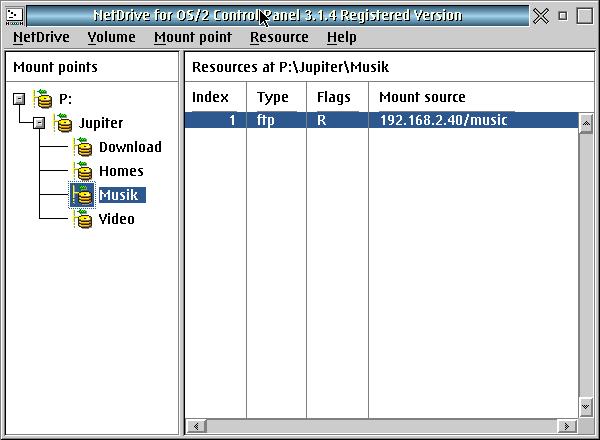The image size is (600, 440).
Task: Click the vertical scrollbar up arrow
Action: (586, 123)
